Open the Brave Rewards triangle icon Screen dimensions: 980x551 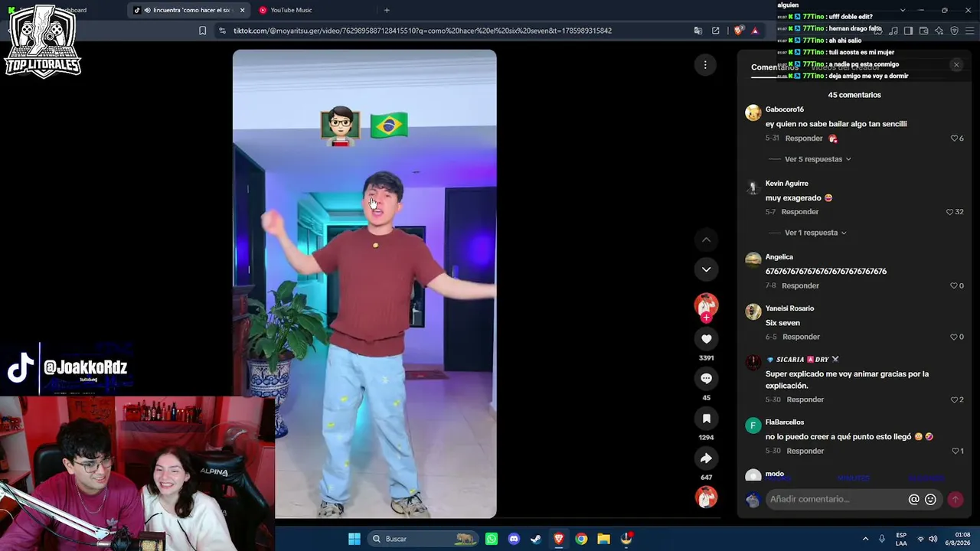755,31
